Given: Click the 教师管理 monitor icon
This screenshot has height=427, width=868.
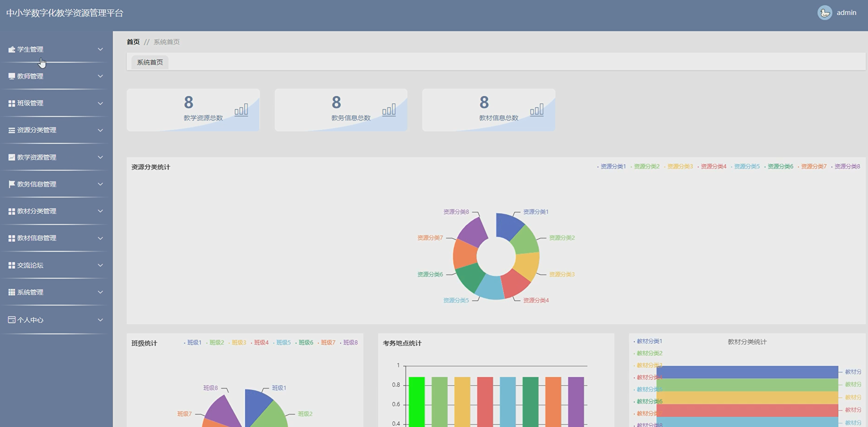Looking at the screenshot, I should pos(11,76).
